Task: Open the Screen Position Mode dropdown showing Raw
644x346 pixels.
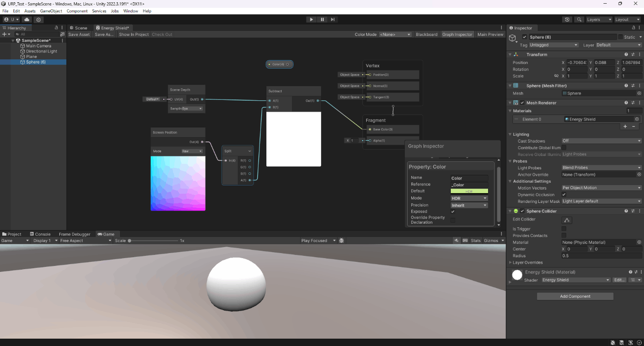Action: (192, 151)
